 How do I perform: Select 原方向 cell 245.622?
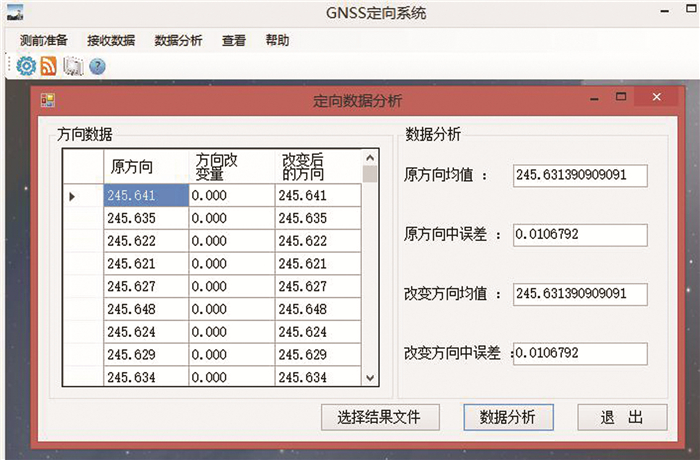(x=146, y=241)
